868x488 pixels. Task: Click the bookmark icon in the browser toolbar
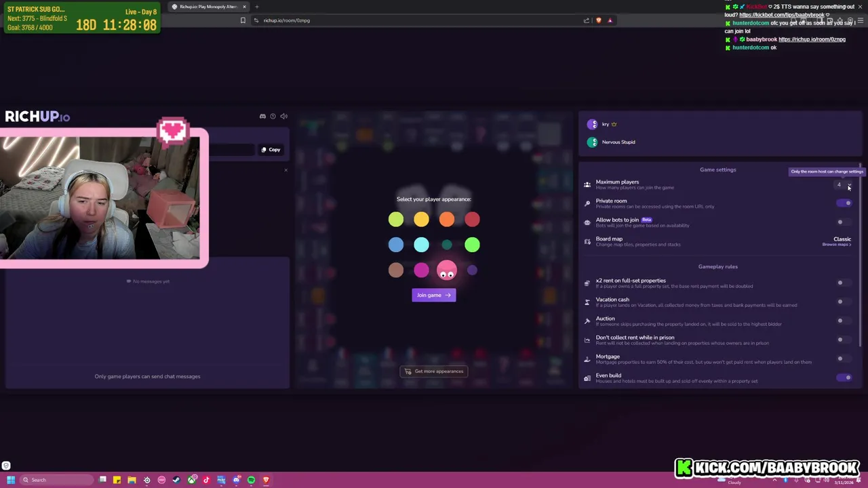point(243,20)
